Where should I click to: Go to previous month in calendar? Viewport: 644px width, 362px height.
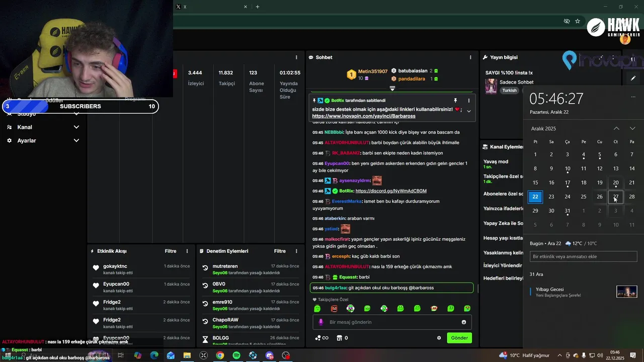[616, 129]
